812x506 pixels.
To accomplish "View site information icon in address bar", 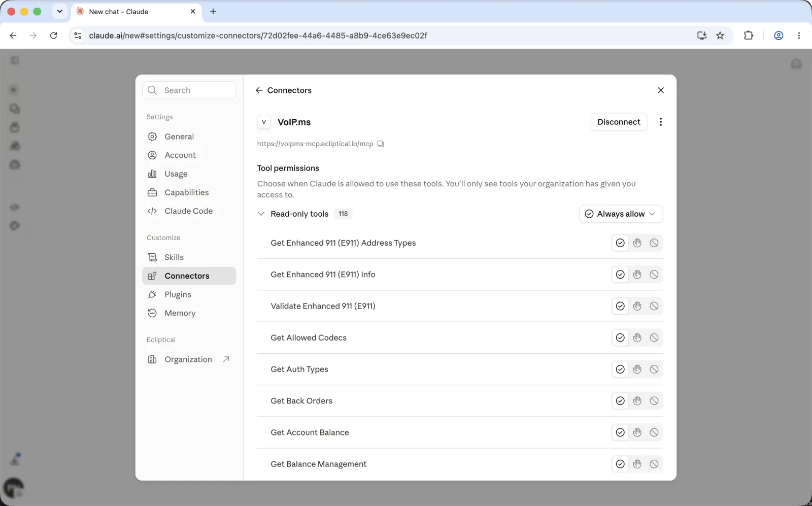I will pos(78,36).
